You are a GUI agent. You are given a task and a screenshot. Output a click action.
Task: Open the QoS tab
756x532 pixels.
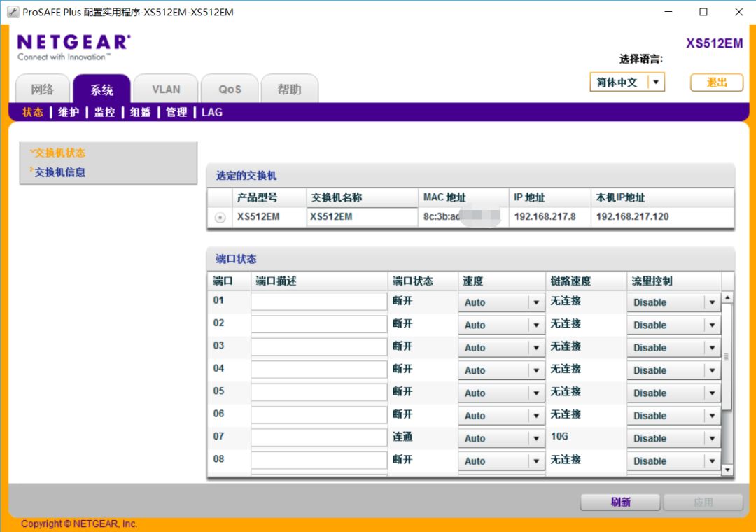click(230, 90)
